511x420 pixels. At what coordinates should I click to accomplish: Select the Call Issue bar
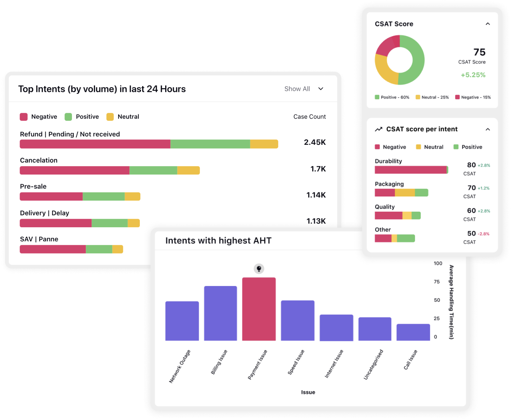coord(413,332)
